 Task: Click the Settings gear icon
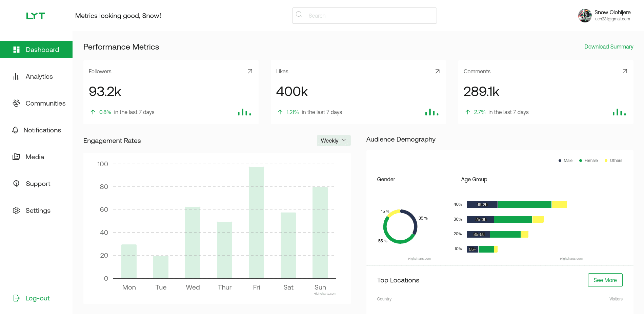(x=16, y=210)
